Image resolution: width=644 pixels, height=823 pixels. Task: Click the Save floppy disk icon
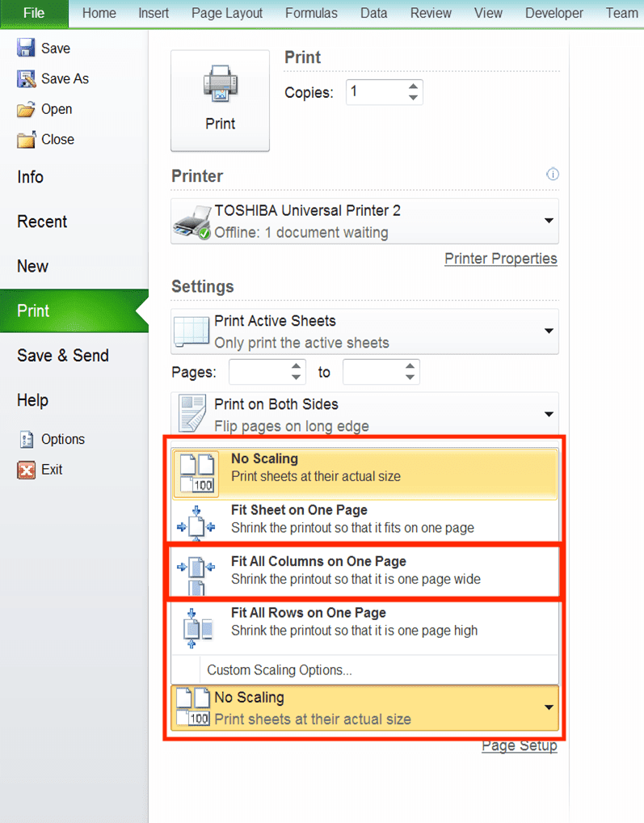point(26,48)
